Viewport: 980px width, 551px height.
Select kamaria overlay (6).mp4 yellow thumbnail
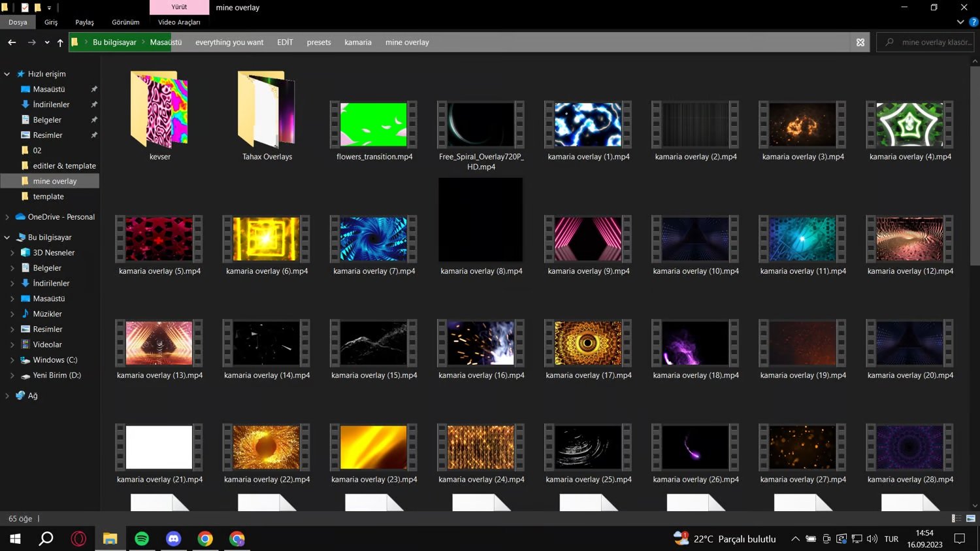click(x=267, y=239)
